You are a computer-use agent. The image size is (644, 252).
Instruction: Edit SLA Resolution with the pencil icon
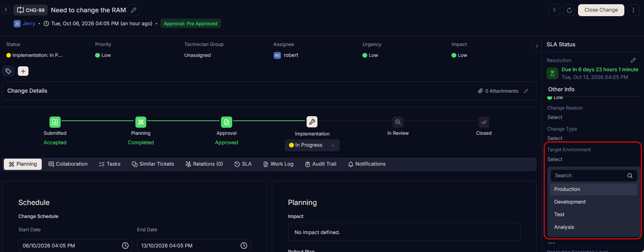(x=633, y=60)
